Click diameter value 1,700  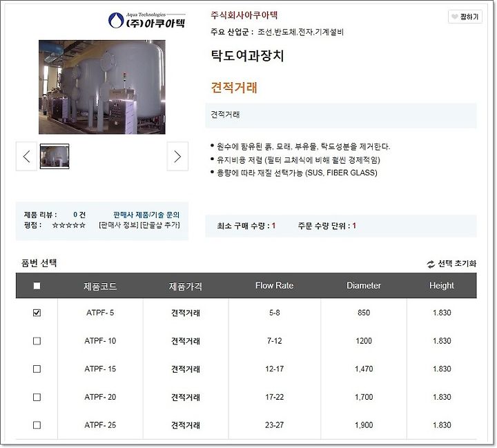(x=364, y=397)
